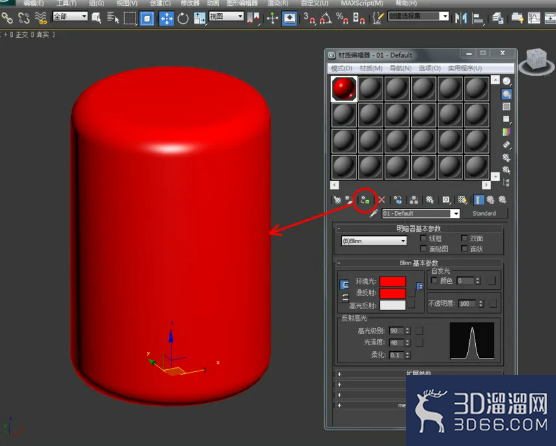Activate Select and Rotate tool

tap(183, 18)
